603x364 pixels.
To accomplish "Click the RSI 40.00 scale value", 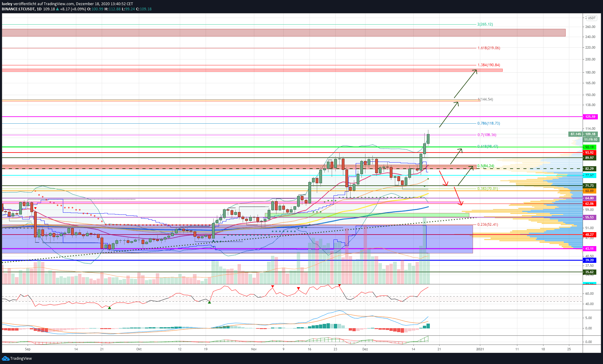I will coord(589,304).
